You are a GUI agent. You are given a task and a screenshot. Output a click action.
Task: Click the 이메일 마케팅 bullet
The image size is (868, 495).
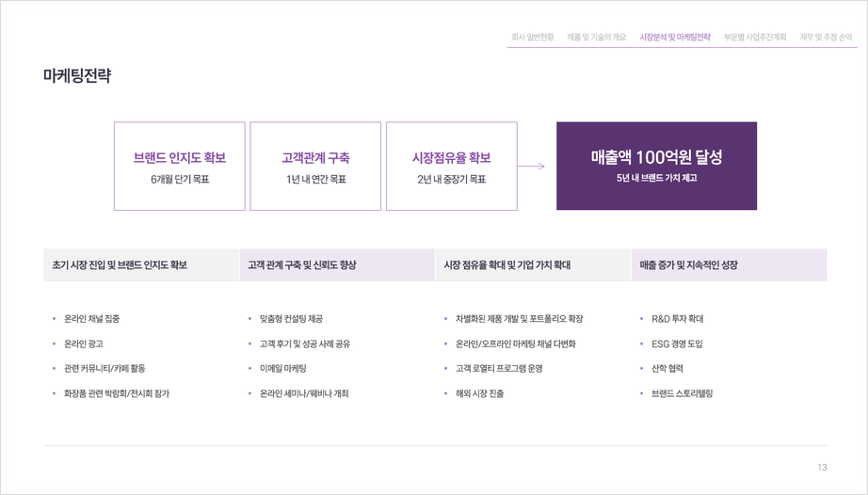[282, 368]
